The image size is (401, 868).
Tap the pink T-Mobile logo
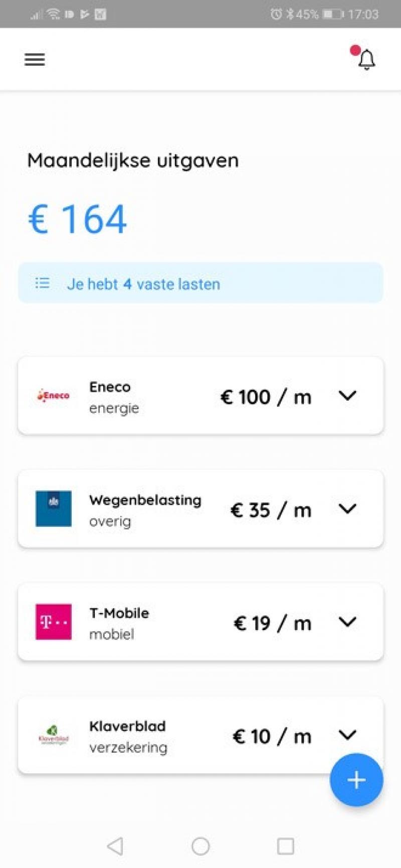click(53, 622)
